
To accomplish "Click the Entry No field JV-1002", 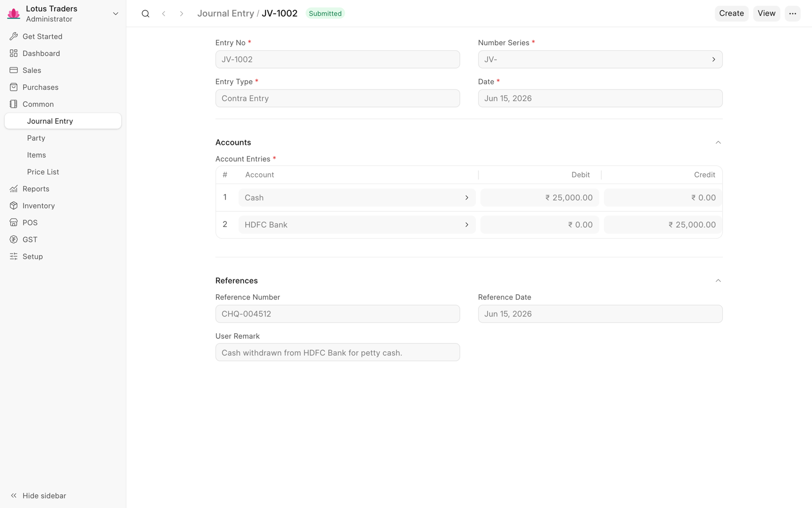I will [x=337, y=59].
